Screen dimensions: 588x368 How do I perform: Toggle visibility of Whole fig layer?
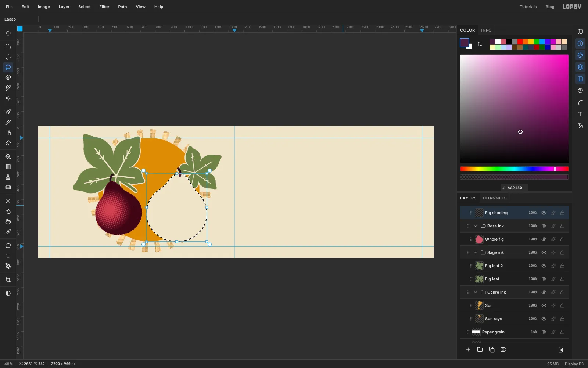(x=544, y=239)
